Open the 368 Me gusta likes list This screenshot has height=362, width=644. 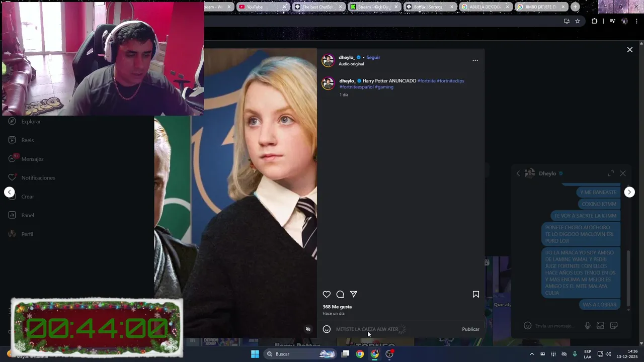(x=337, y=307)
